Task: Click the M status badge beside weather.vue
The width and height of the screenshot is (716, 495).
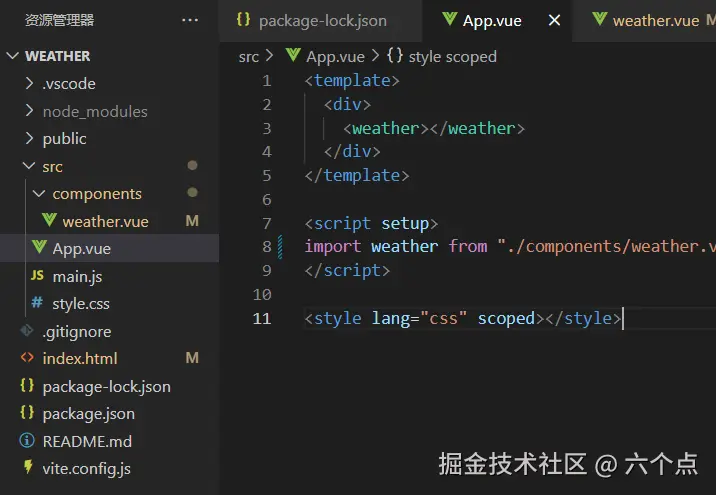Action: click(192, 221)
